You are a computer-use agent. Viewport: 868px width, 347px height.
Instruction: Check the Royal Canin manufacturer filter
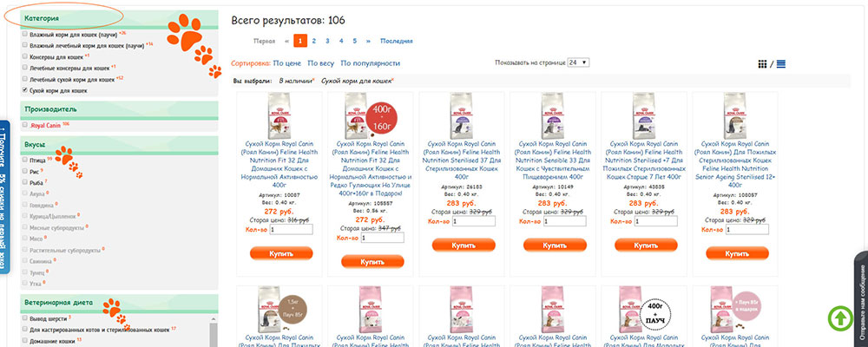click(25, 125)
